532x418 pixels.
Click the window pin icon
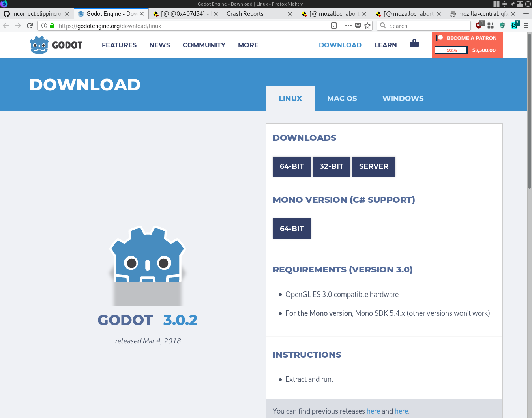pos(513,4)
